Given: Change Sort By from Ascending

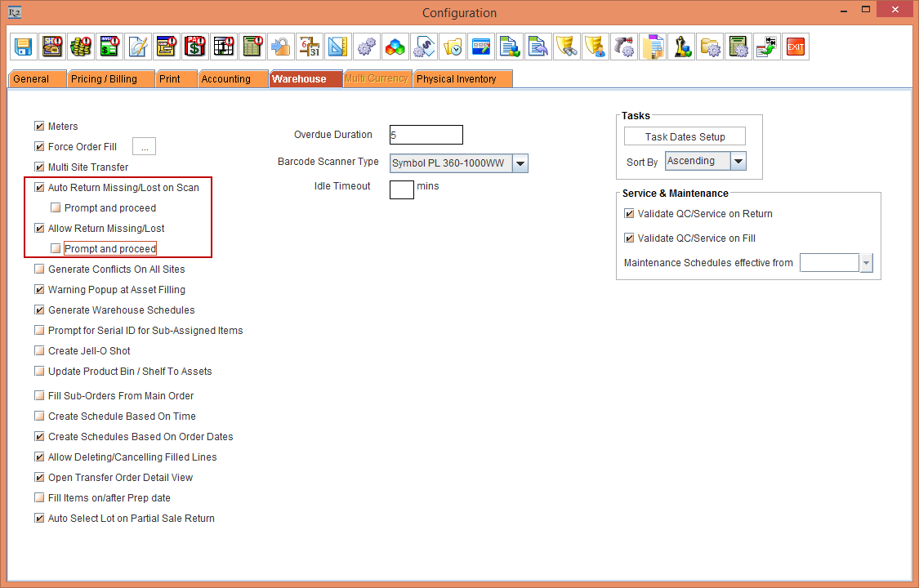Looking at the screenshot, I should pyautogui.click(x=738, y=161).
